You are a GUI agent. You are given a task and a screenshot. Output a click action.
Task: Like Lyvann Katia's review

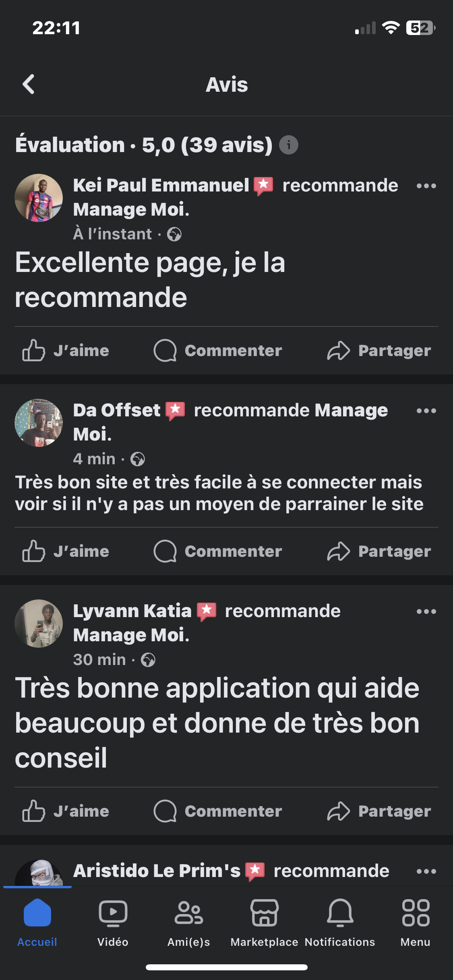pos(66,811)
